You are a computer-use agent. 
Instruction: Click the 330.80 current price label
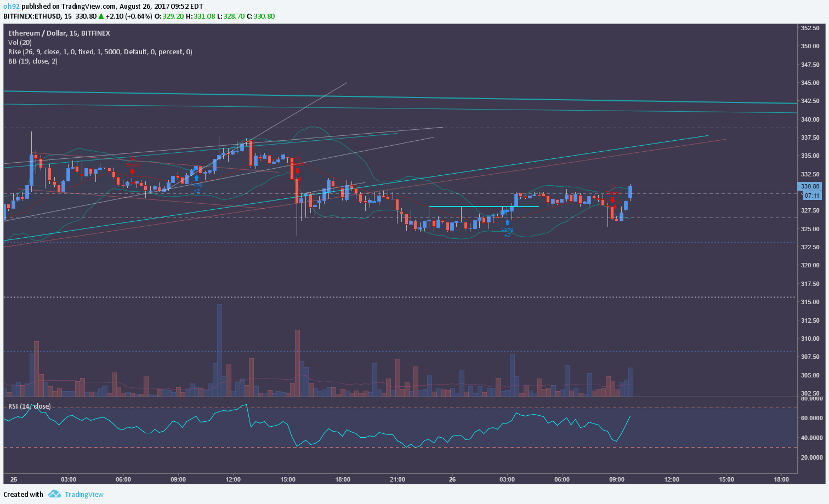(810, 186)
